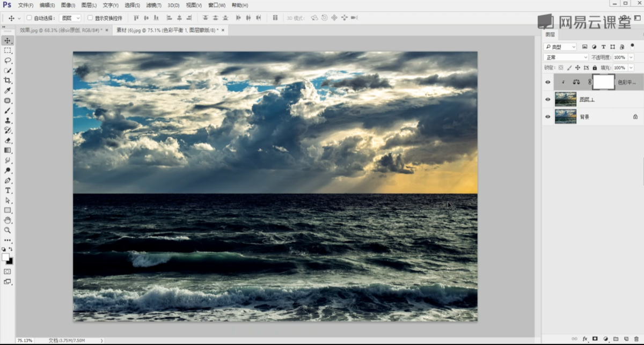Pick the Eyedropper tool

coord(8,91)
